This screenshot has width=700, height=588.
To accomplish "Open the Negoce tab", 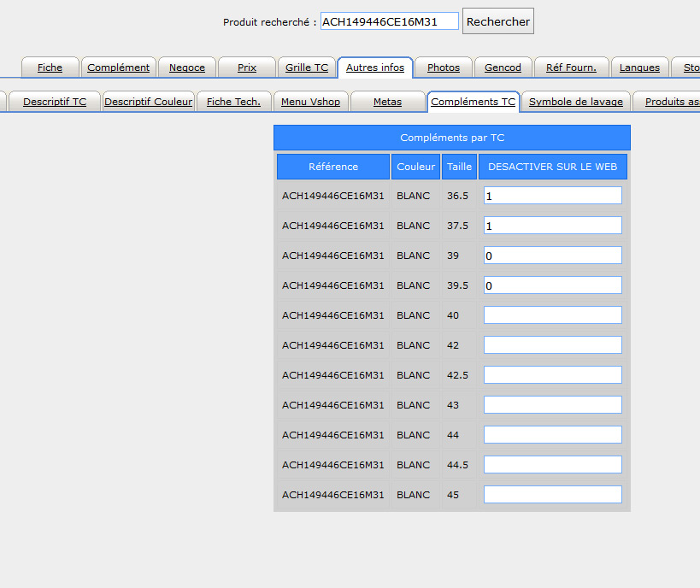I will point(186,68).
